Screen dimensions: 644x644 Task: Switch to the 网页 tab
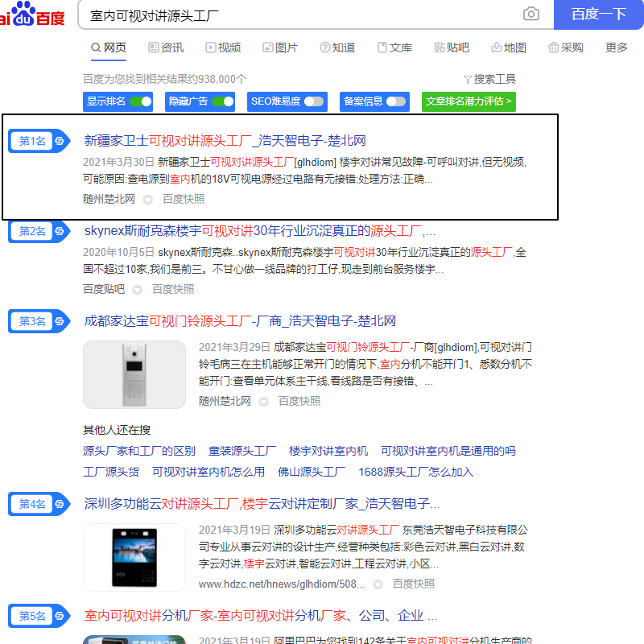tap(109, 47)
